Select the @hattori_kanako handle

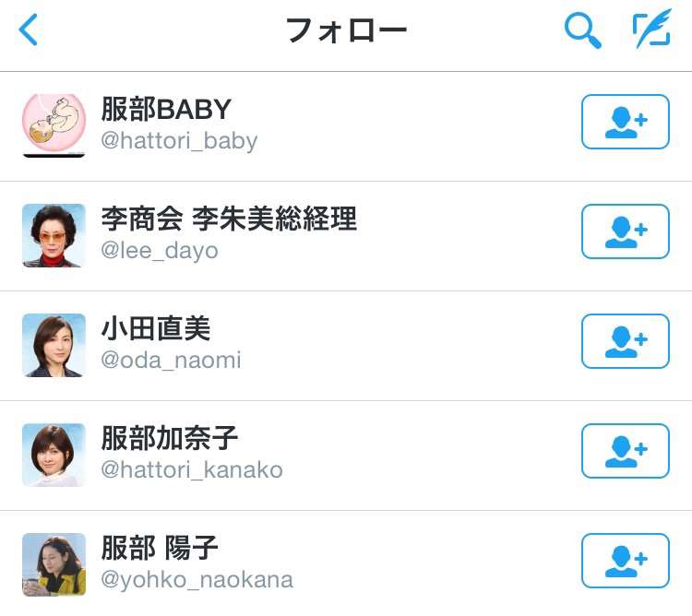pyautogui.click(x=192, y=470)
